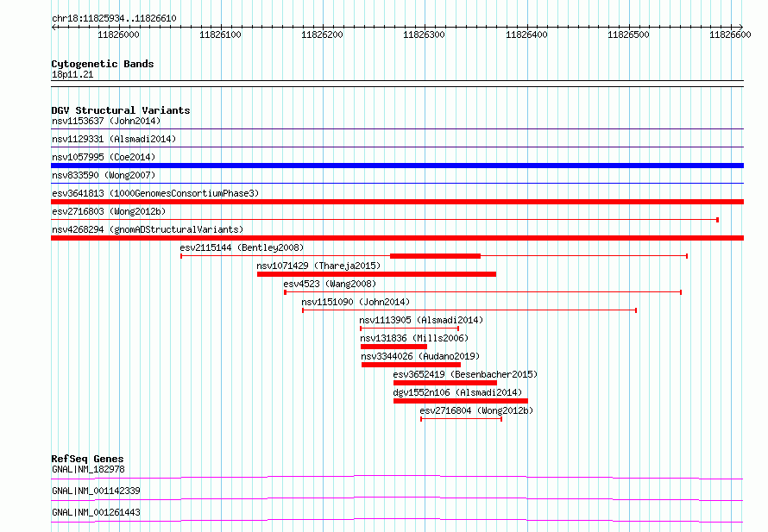Screen dimensions: 768x532
Task: Click the 18p11.21 cytogenetic band label
Action: pos(72,74)
